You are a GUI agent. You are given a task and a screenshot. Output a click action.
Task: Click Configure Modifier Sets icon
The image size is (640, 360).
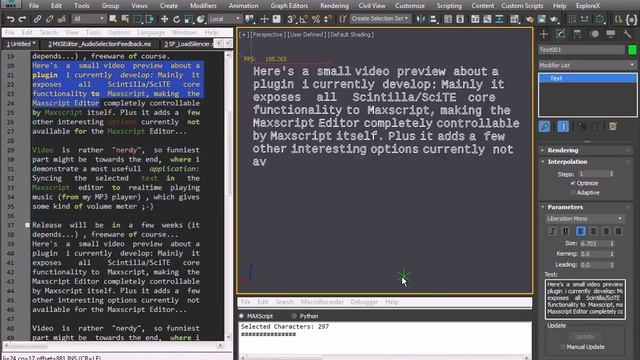click(x=613, y=127)
